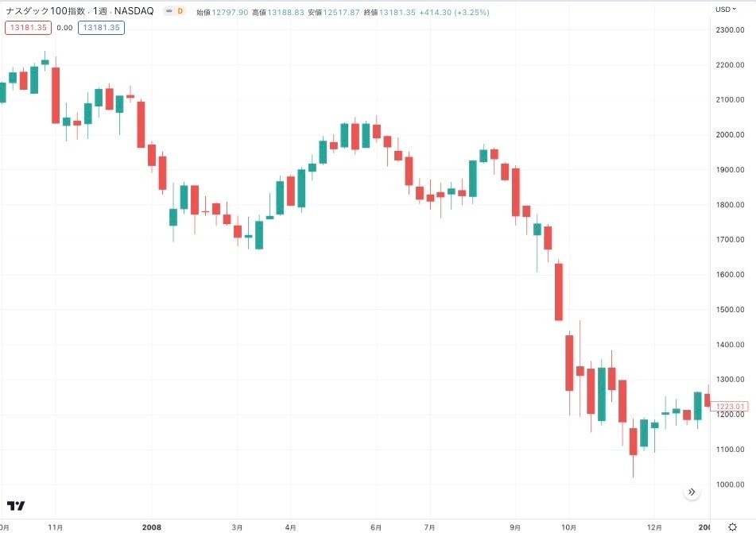Click the 6月 marker on time axis

376,526
